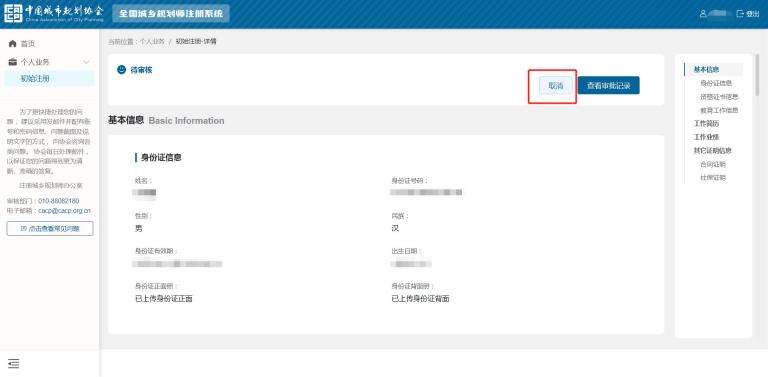Click the cacp@cacp.org.cn email address
Viewport: 768px width, 377px height.
[64, 211]
